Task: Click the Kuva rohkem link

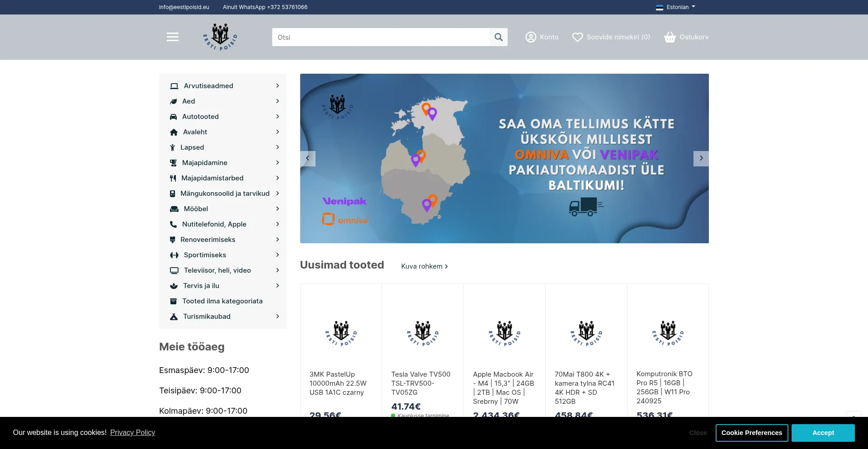Action: 424,266
